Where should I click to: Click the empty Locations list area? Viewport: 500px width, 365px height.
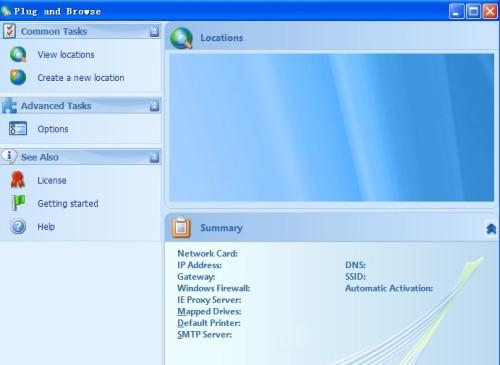(x=332, y=127)
